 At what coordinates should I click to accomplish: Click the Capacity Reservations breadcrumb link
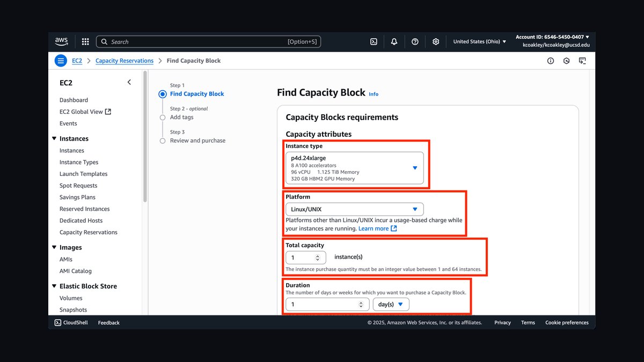125,61
